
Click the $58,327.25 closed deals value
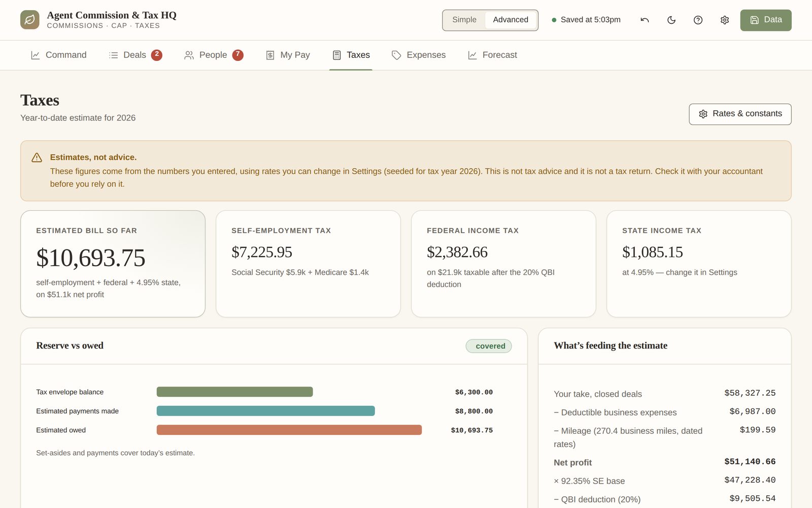coord(750,393)
